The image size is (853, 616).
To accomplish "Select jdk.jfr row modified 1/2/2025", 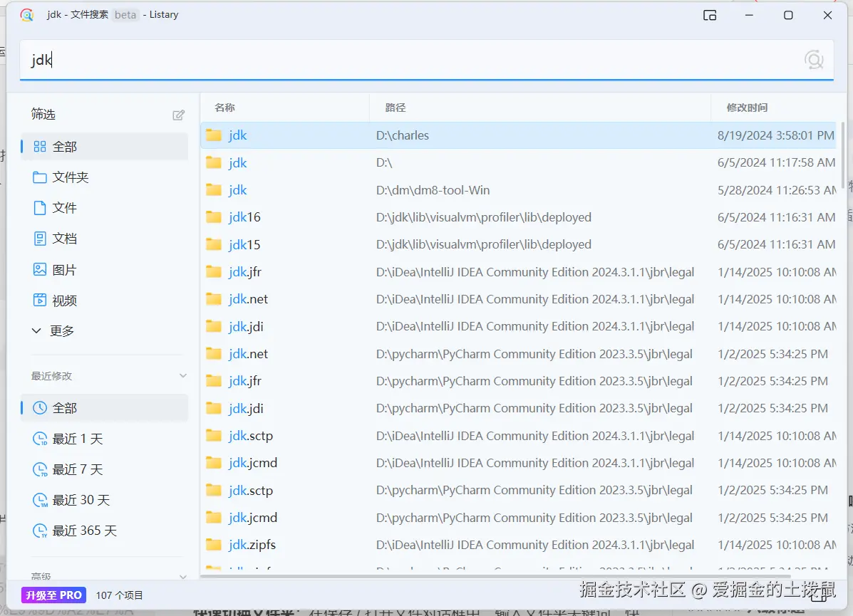I will (519, 381).
